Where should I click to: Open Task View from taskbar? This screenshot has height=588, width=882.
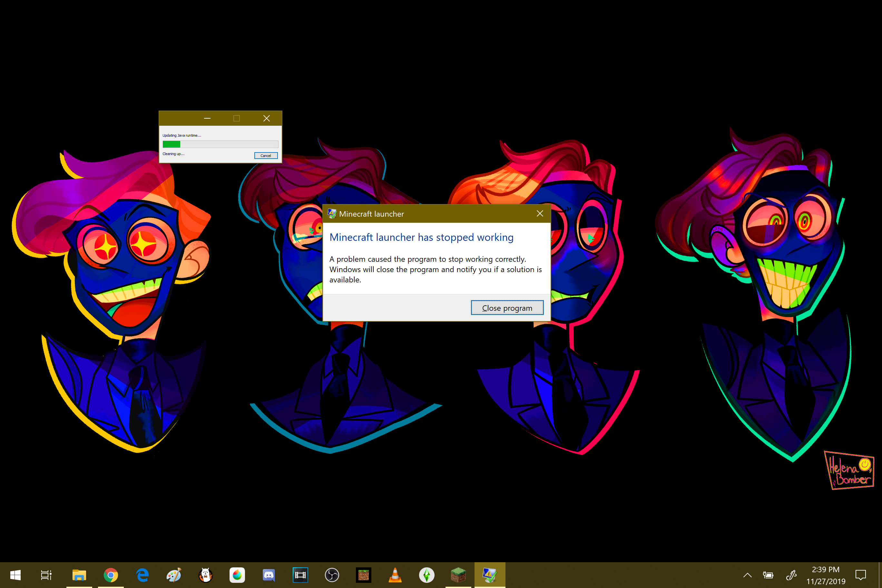pyautogui.click(x=46, y=575)
